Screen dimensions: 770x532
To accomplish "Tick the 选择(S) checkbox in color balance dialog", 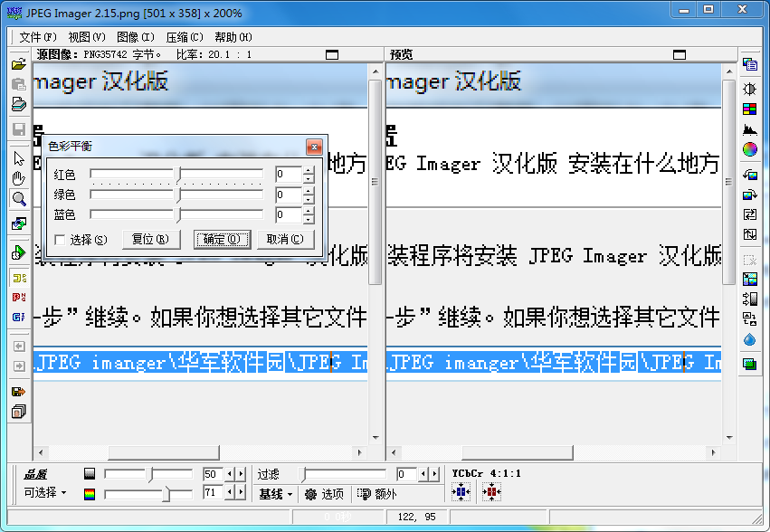I will [x=60, y=240].
